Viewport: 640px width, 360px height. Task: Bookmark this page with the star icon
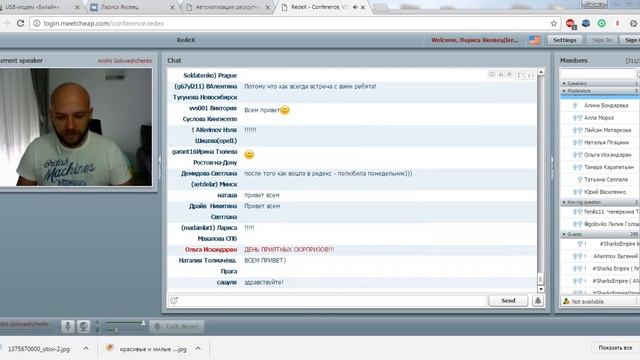553,23
